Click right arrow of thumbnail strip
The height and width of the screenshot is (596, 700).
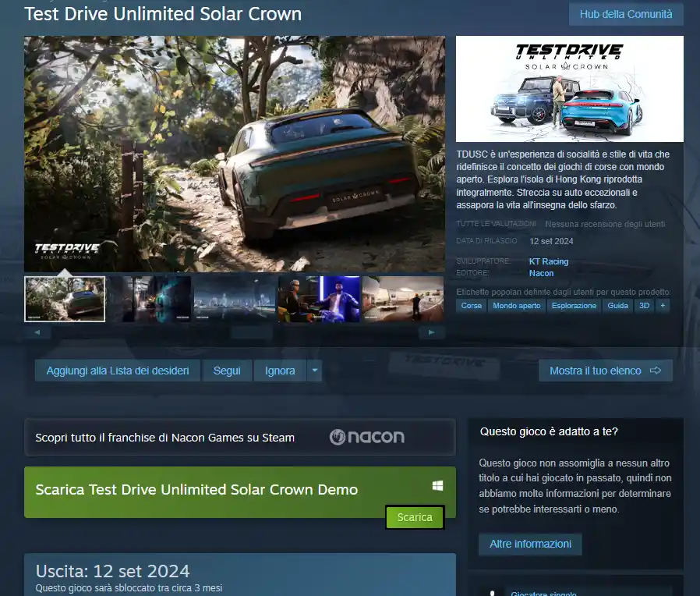[x=431, y=332]
